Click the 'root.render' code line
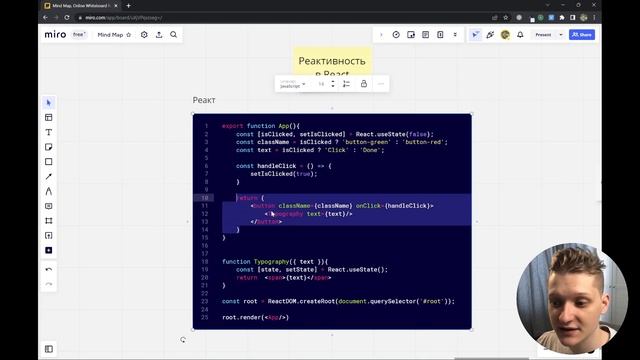This screenshot has width=640, height=360. coord(256,317)
